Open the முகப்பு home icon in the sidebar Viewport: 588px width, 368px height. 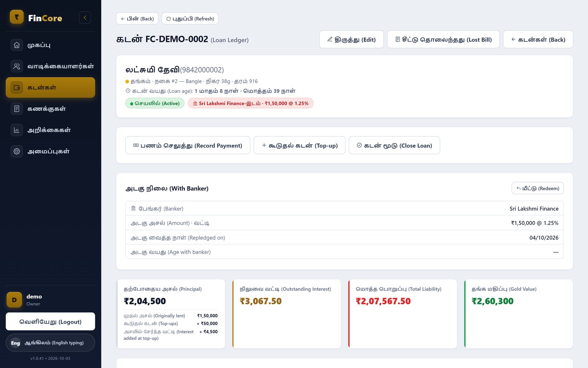coord(17,45)
